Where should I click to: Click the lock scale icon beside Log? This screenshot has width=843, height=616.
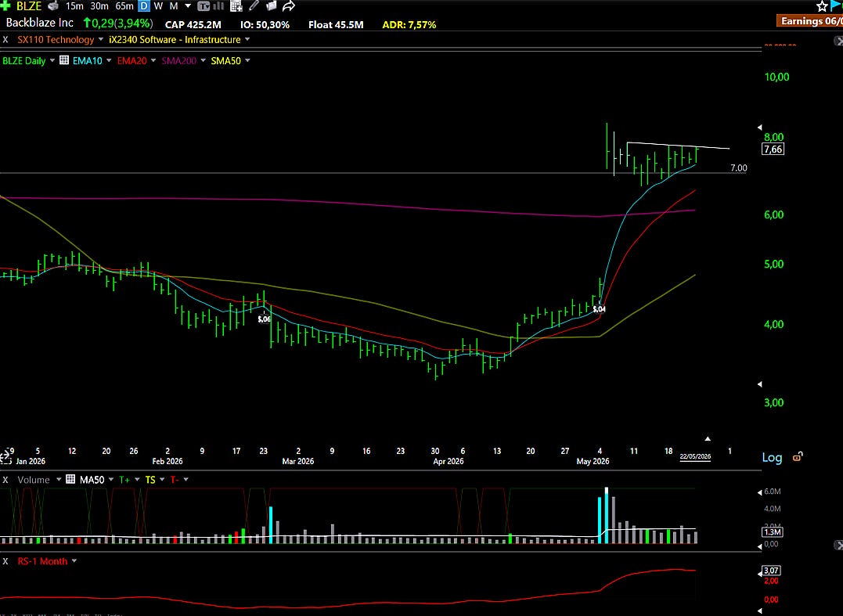[x=798, y=456]
